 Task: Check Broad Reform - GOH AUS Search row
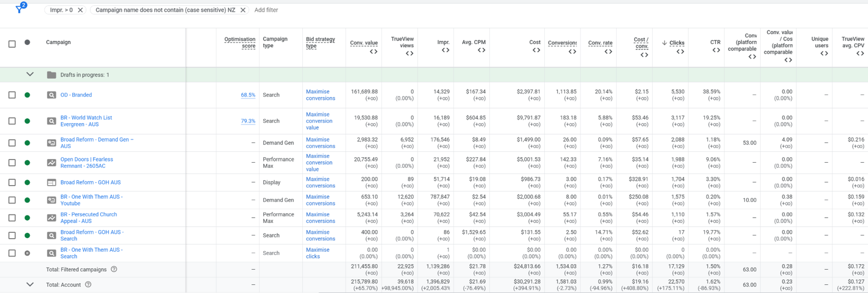(x=12, y=235)
